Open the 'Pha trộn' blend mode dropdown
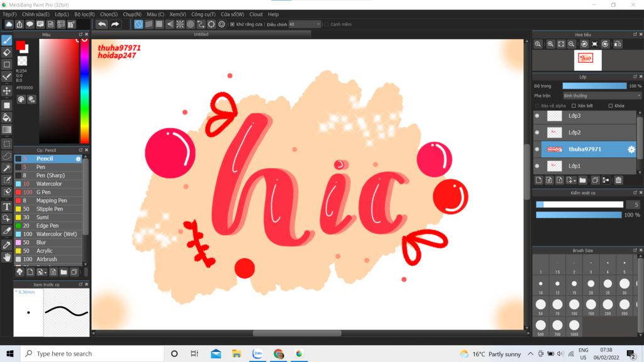 click(x=602, y=96)
